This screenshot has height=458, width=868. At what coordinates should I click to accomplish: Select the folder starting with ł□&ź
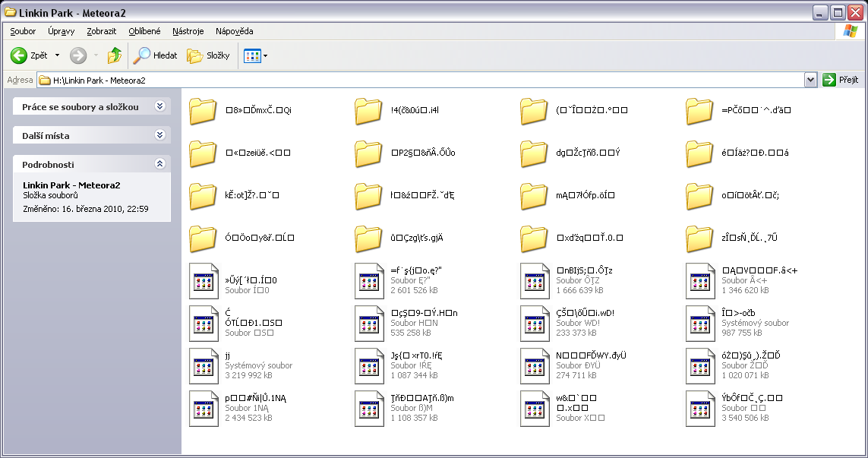pos(405,195)
